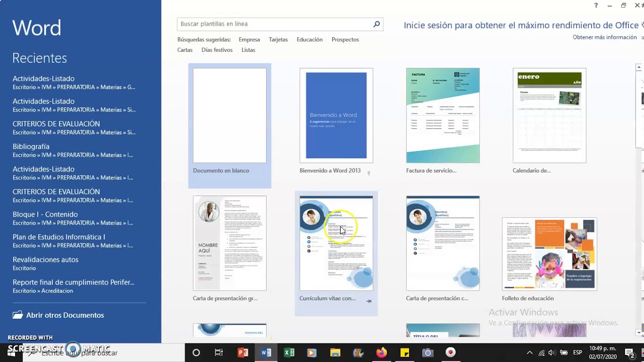
Task: Open Word help question mark icon
Action: tap(596, 6)
